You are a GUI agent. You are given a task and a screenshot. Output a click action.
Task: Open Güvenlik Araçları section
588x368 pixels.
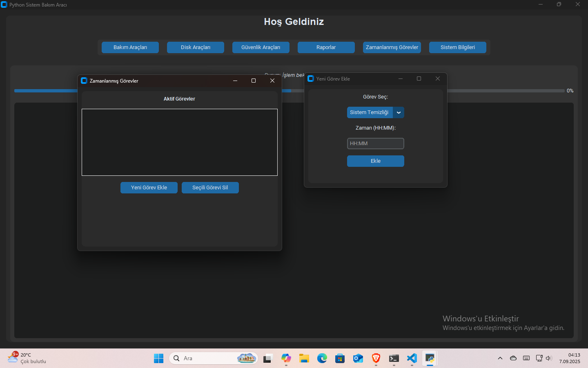coord(261,47)
